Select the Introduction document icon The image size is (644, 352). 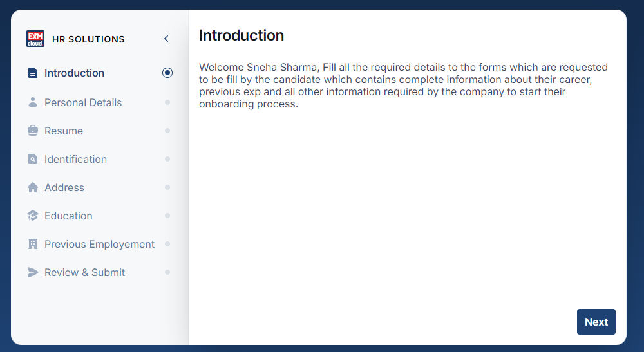pyautogui.click(x=33, y=73)
